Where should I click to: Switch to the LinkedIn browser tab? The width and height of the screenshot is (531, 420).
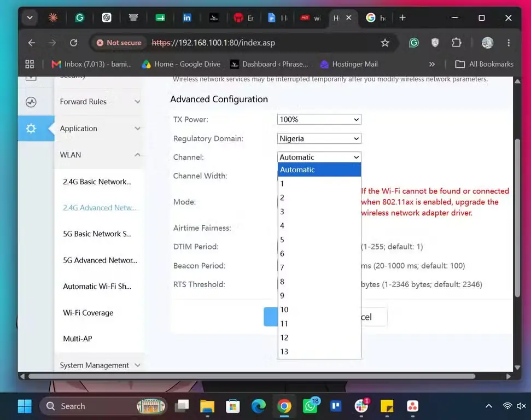point(187,17)
